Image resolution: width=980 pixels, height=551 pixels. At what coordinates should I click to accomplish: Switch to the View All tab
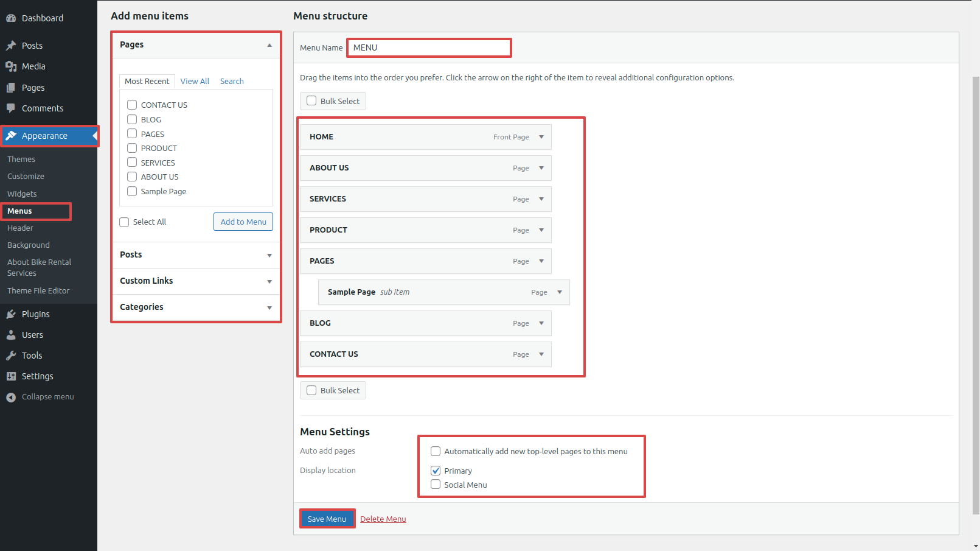click(195, 81)
